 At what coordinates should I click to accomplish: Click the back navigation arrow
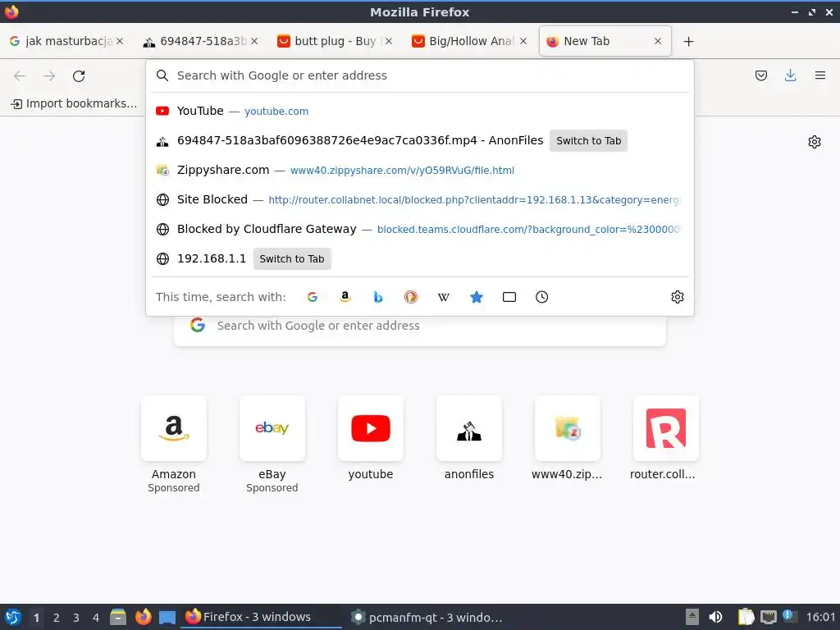pos(20,76)
